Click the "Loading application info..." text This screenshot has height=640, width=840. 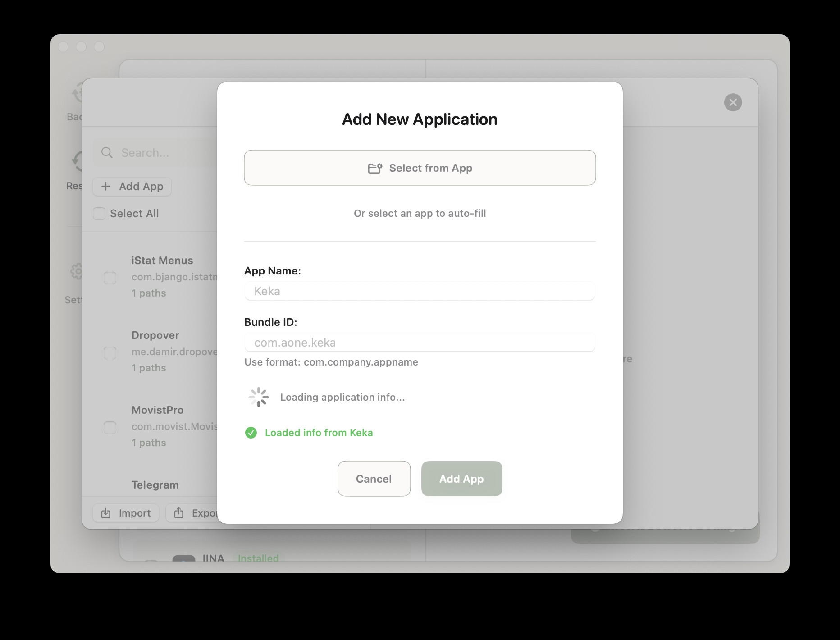[342, 397]
